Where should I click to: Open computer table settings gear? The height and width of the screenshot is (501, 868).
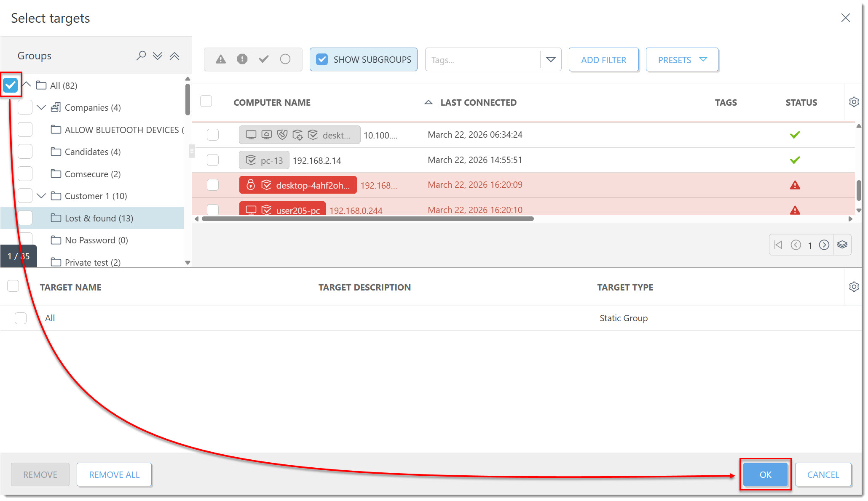click(854, 102)
